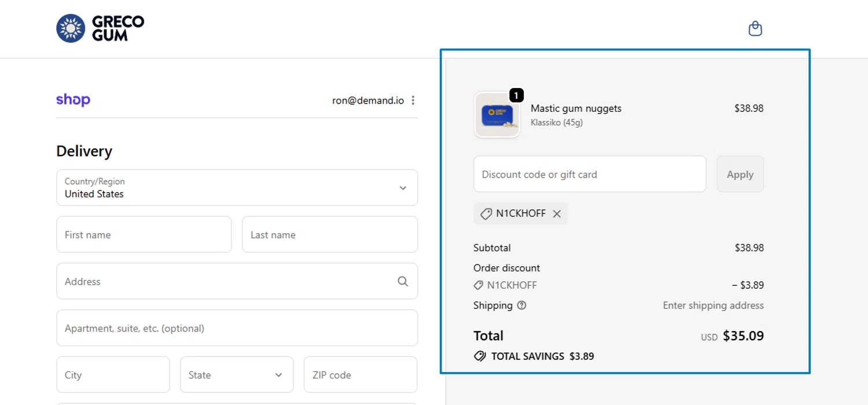Click the Klassiko (45g) variant text
This screenshot has height=405, width=868.
(557, 123)
